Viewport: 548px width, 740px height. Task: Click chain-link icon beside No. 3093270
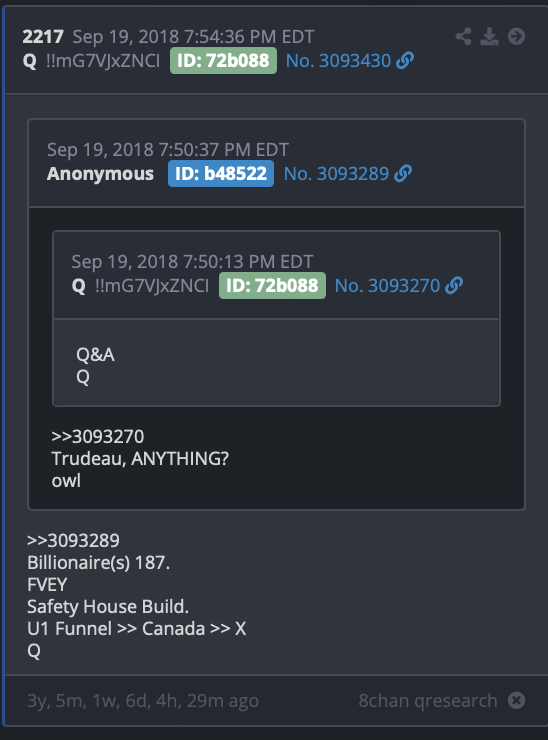[454, 286]
